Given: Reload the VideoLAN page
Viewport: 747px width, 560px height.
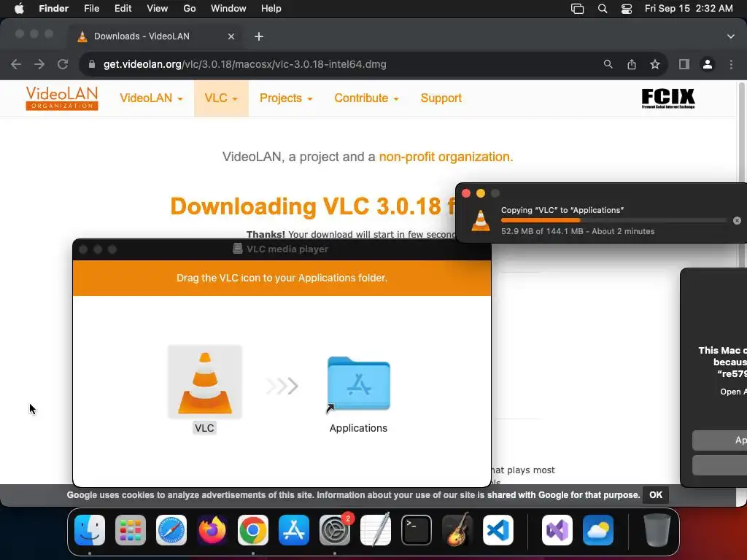Looking at the screenshot, I should (63, 64).
